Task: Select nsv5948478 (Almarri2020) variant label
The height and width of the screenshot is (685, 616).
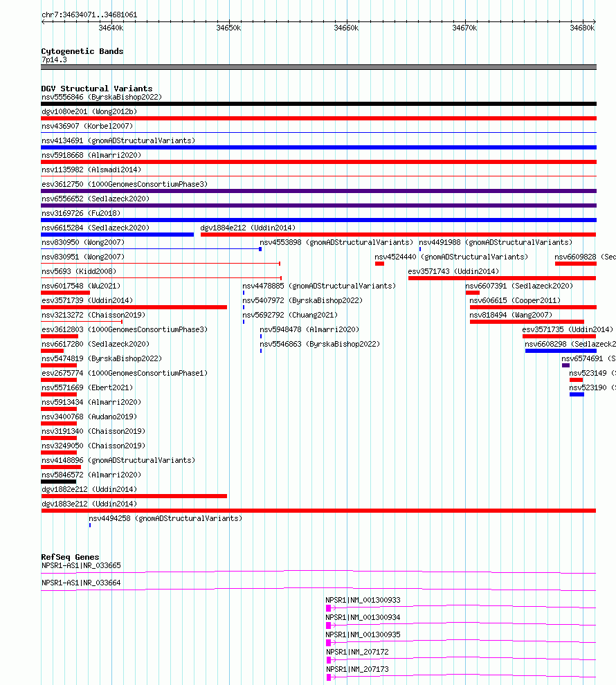Action: (x=309, y=329)
